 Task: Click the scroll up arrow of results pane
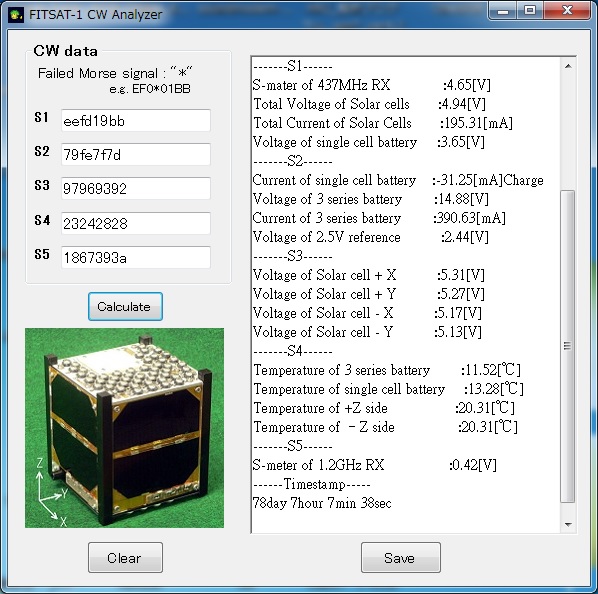pyautogui.click(x=568, y=66)
